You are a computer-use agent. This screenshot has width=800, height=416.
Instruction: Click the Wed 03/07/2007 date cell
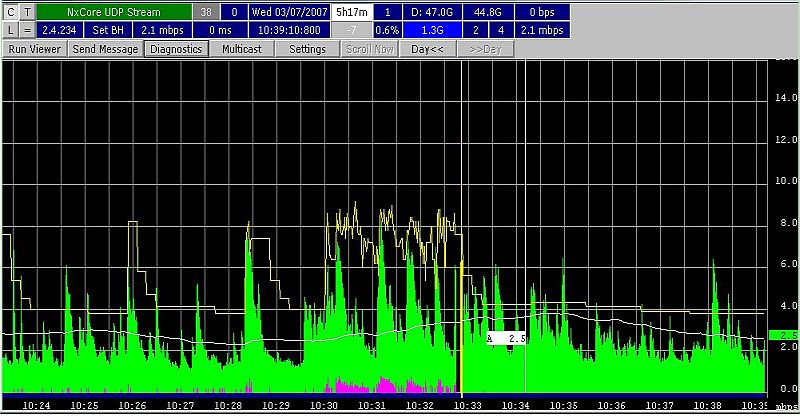click(x=289, y=12)
